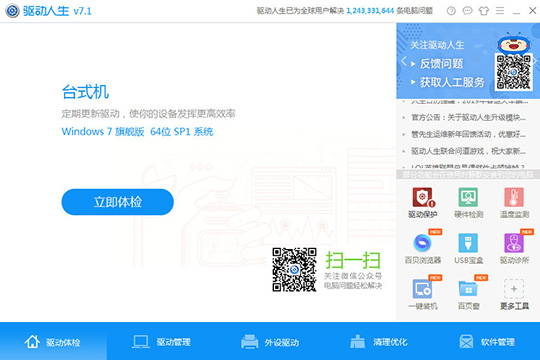Switch to the 驱动管理 tab
This screenshot has width=540, height=360.
pyautogui.click(x=162, y=342)
